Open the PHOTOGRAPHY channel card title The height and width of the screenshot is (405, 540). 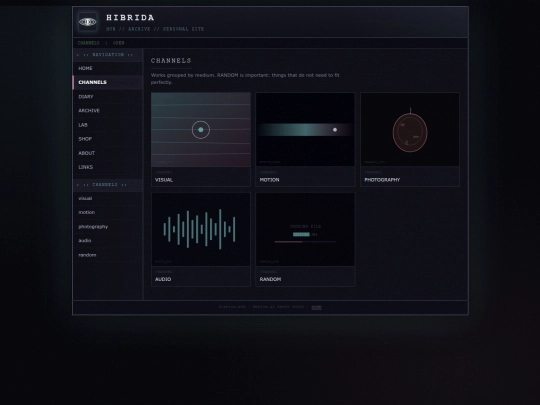click(x=382, y=180)
